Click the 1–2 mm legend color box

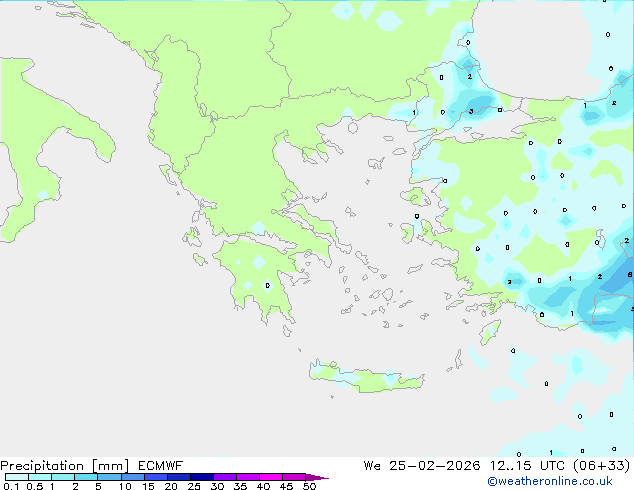click(x=63, y=477)
